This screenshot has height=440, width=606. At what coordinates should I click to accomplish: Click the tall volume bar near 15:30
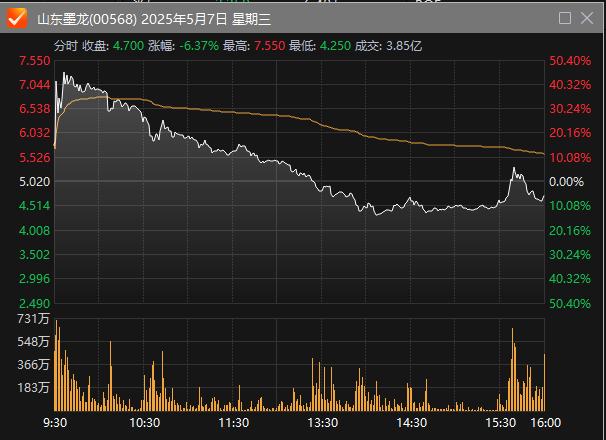click(x=512, y=369)
